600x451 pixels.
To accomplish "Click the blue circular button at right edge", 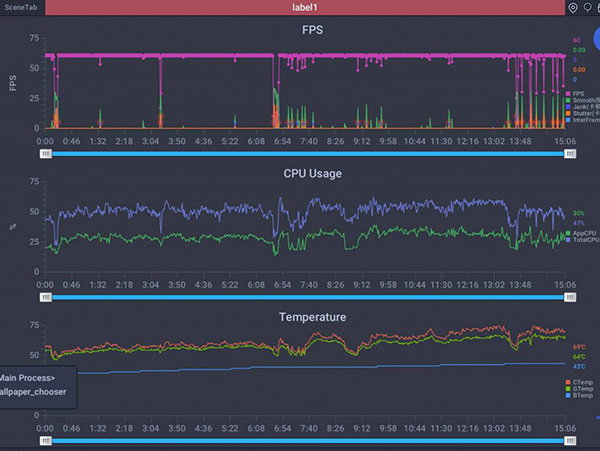I will [595, 46].
